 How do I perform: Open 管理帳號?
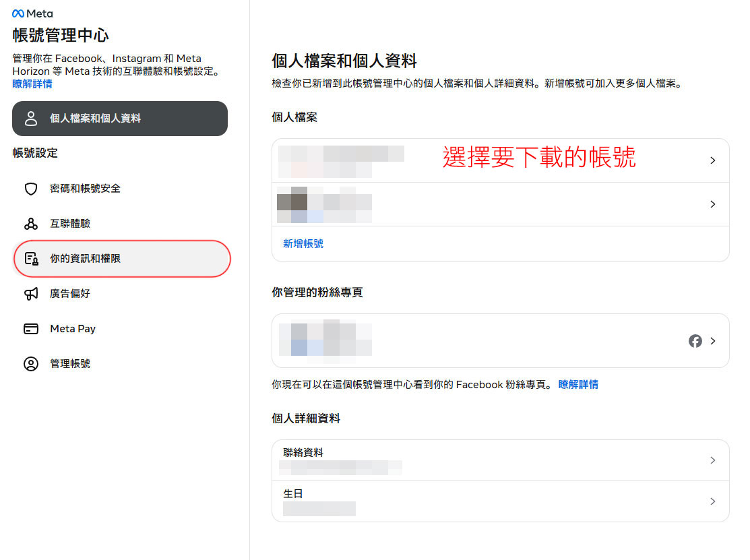click(119, 363)
